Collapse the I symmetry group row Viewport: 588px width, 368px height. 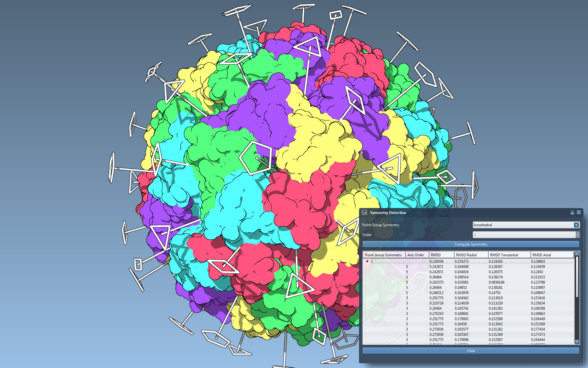pos(367,261)
